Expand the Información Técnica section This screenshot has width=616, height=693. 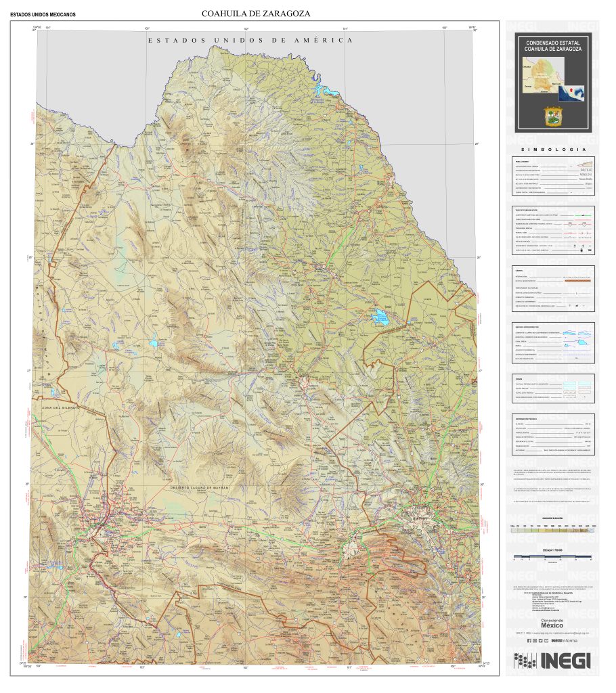(x=526, y=418)
